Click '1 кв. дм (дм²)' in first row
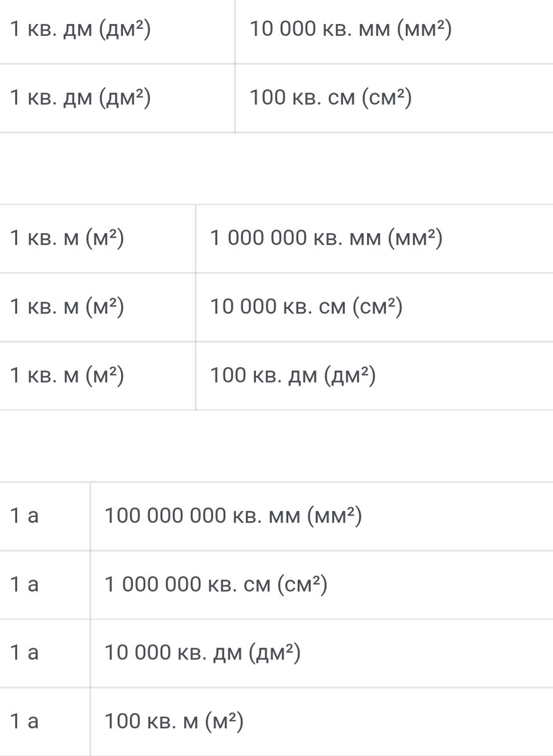Viewport: 553px width, 756px height. [80, 30]
